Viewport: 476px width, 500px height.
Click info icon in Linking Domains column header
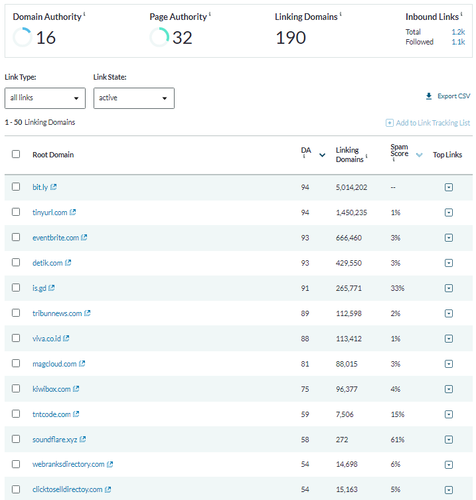(x=366, y=156)
